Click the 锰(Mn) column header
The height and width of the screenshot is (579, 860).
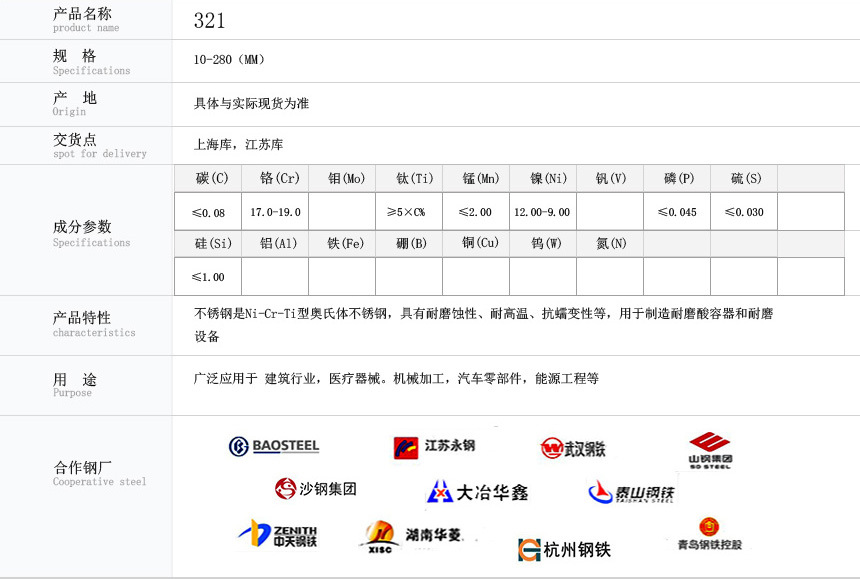click(476, 178)
